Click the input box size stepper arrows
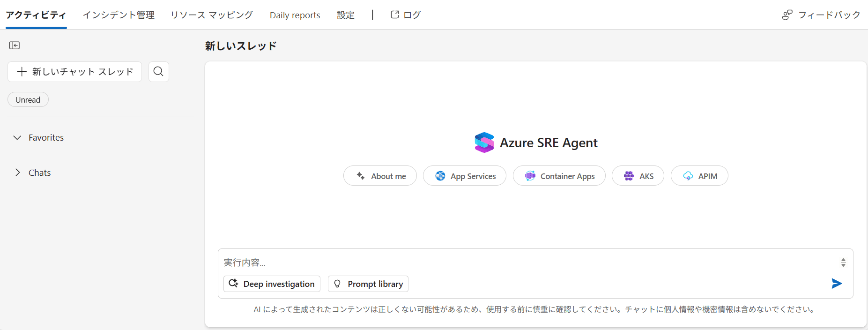Image resolution: width=868 pixels, height=330 pixels. click(x=843, y=262)
